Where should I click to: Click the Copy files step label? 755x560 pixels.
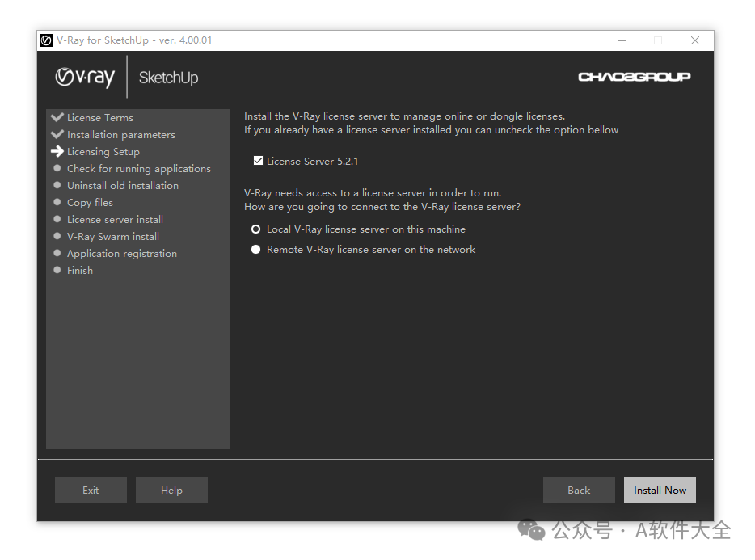[90, 203]
